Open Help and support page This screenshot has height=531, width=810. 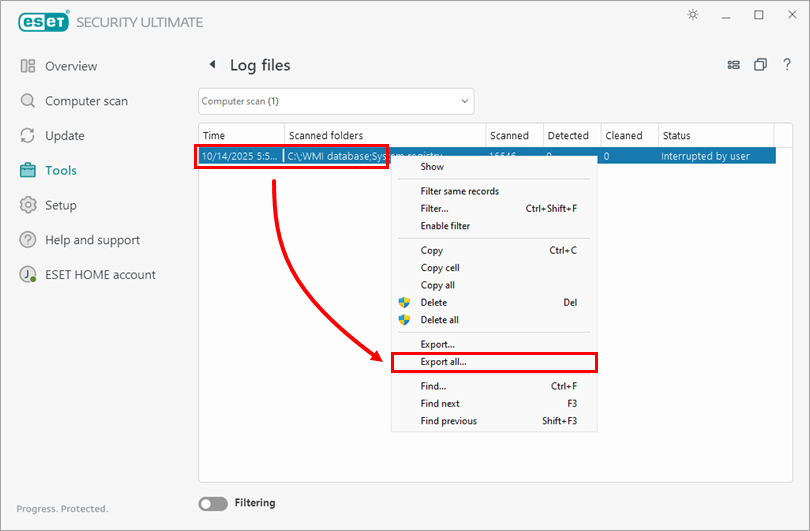pyautogui.click(x=92, y=240)
